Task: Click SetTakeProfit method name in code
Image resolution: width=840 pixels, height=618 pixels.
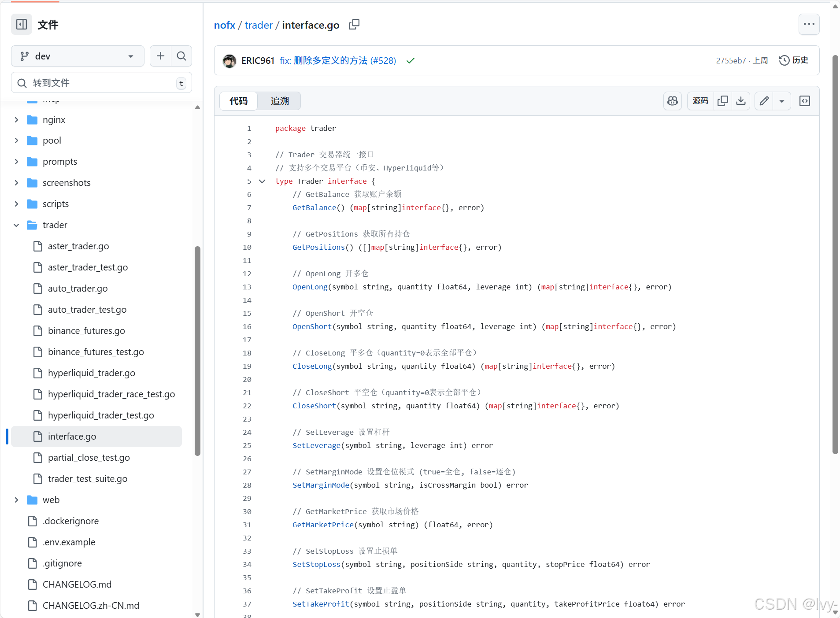Action: click(321, 604)
